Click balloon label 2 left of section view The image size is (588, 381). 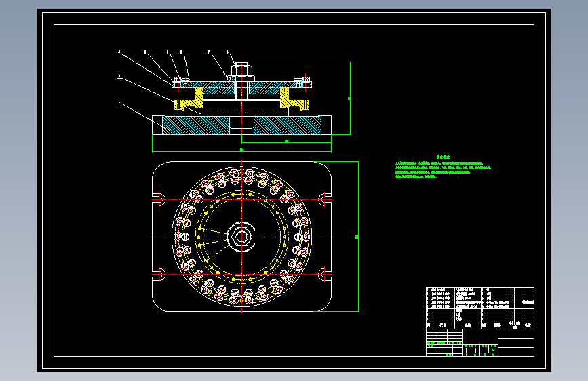click(x=119, y=76)
